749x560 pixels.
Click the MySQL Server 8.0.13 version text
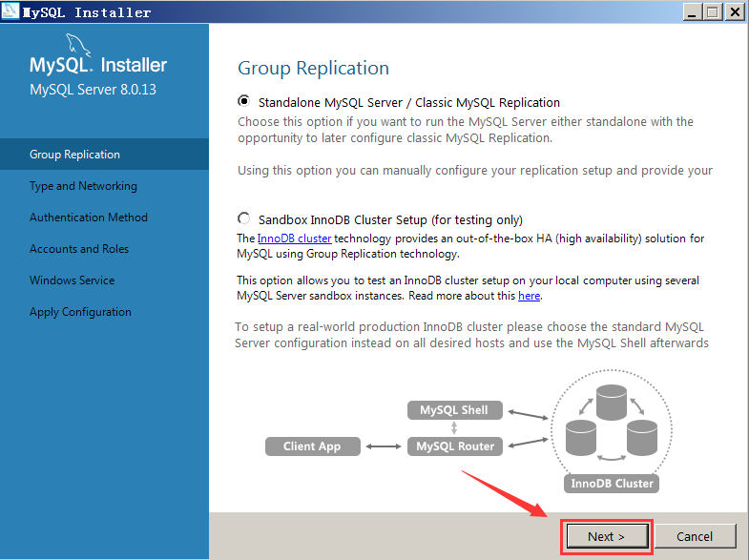(x=93, y=90)
